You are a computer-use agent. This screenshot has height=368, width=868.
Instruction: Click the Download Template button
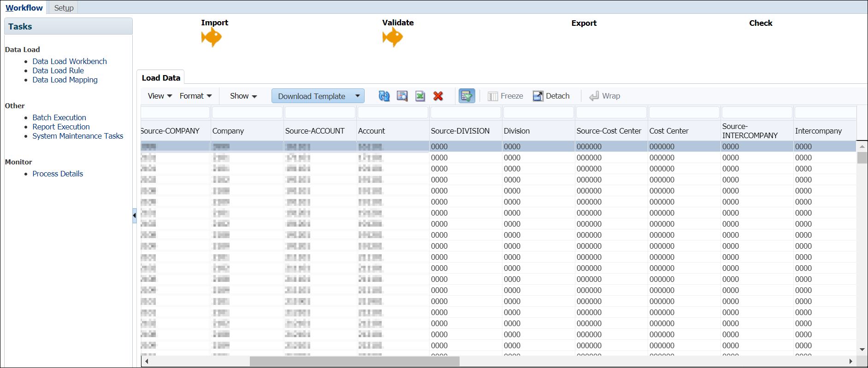[312, 96]
